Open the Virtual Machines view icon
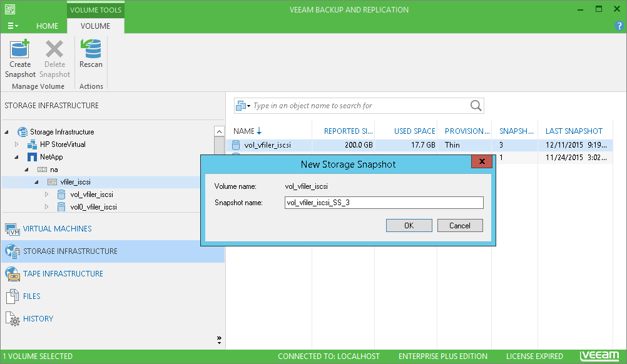This screenshot has height=364, width=627. click(x=13, y=229)
